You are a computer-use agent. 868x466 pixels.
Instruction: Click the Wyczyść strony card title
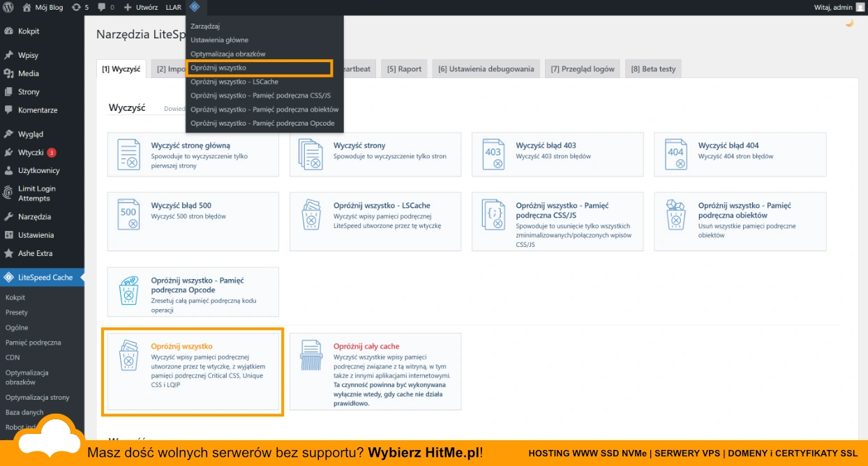pyautogui.click(x=359, y=146)
